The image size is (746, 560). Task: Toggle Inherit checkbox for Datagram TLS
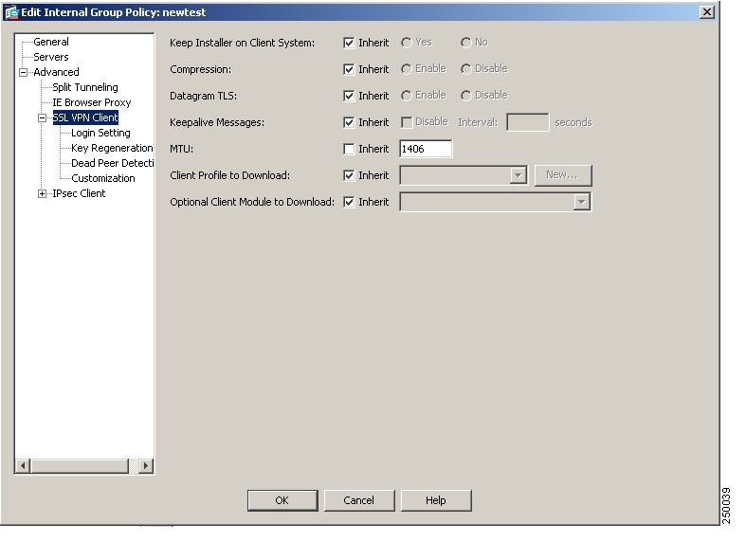pyautogui.click(x=349, y=96)
